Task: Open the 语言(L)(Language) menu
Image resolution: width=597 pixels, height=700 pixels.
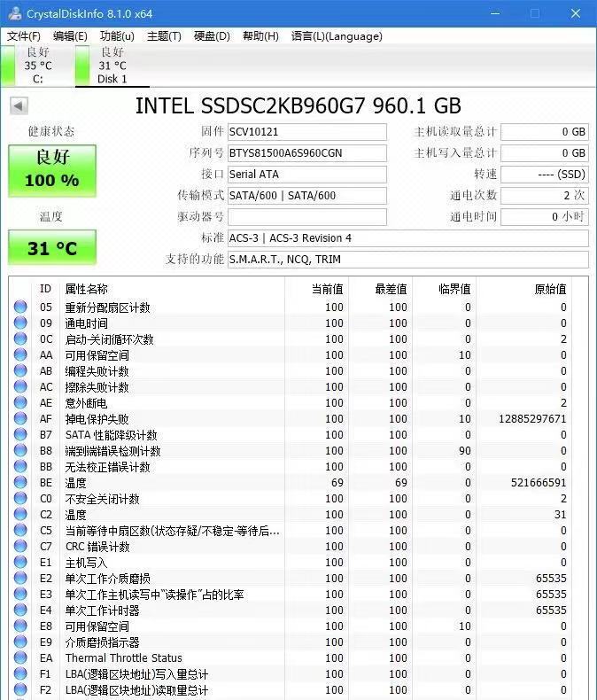Action: coord(337,36)
